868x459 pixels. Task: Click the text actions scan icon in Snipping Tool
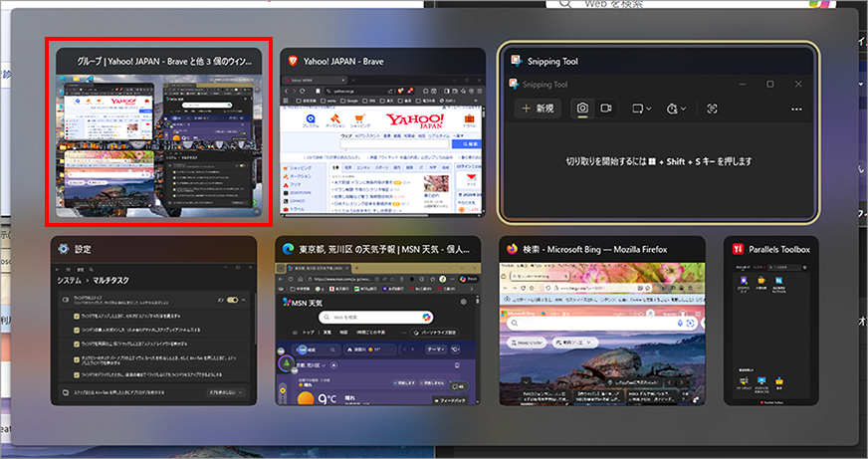pyautogui.click(x=712, y=108)
